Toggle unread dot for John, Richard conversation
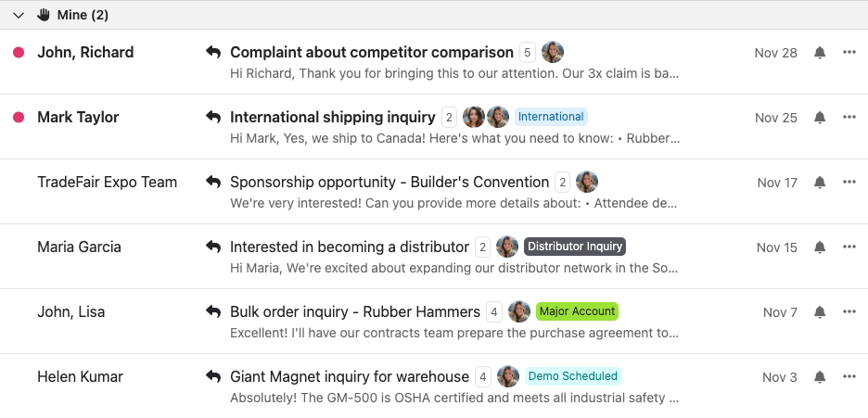Image resolution: width=868 pixels, height=418 pixels. [18, 53]
